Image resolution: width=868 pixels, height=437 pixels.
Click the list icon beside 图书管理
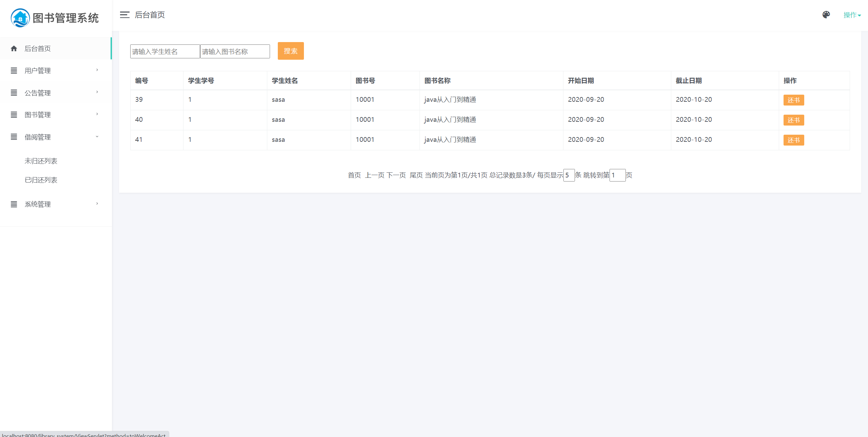tap(14, 115)
